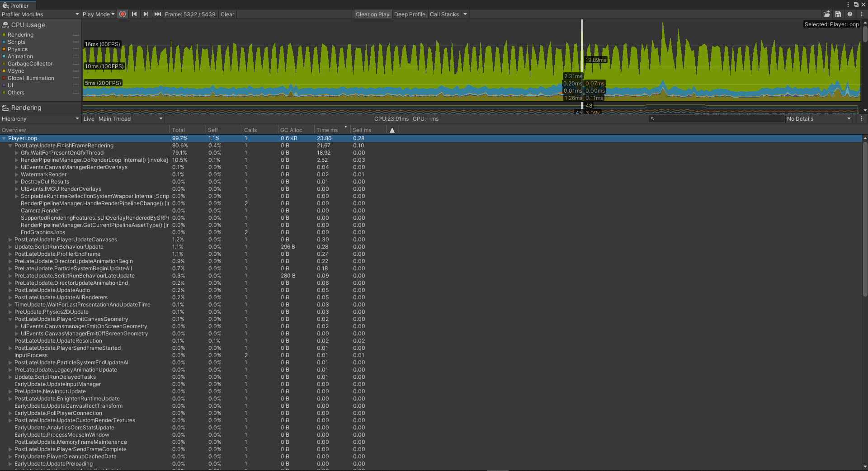Open Hierarchy view type dropdown

[x=40, y=118]
